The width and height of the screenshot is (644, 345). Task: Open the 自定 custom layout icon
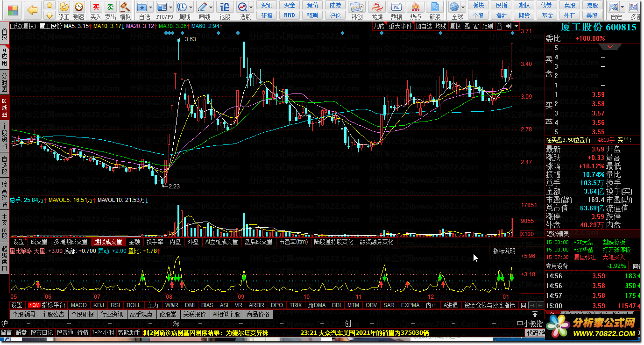(613, 7)
